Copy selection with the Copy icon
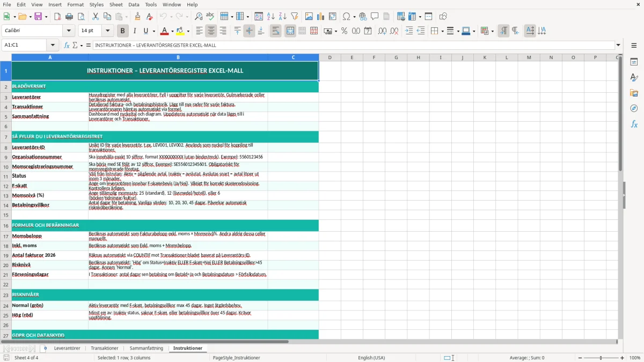This screenshot has height=362, width=644. pos(107,17)
